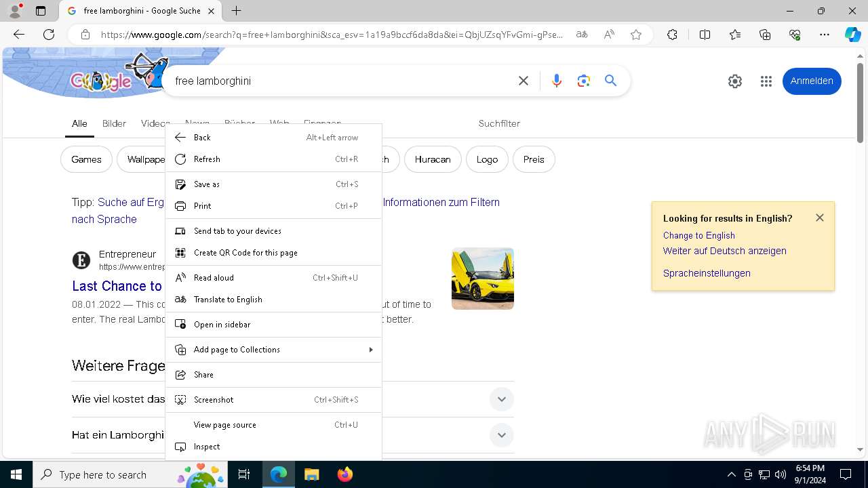
Task: Open Edge Settings and more menu
Action: [x=825, y=35]
